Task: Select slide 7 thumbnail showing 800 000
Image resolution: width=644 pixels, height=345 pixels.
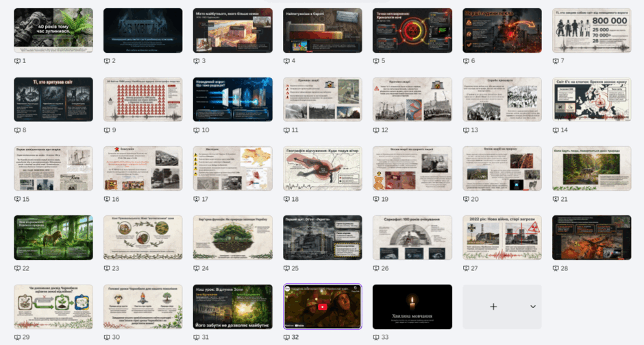Action: 592,30
